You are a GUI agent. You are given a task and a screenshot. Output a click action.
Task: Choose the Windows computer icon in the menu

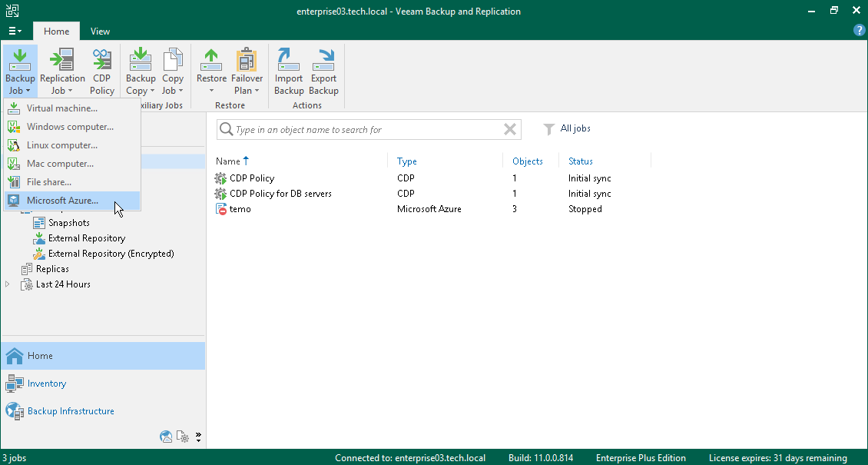14,127
